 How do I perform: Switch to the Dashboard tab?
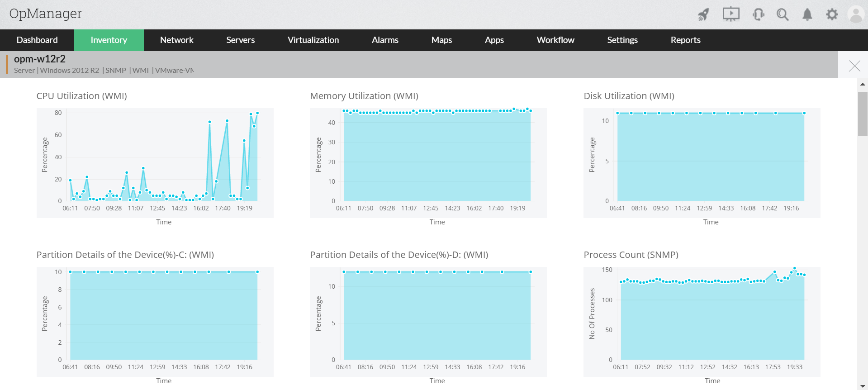(x=37, y=40)
